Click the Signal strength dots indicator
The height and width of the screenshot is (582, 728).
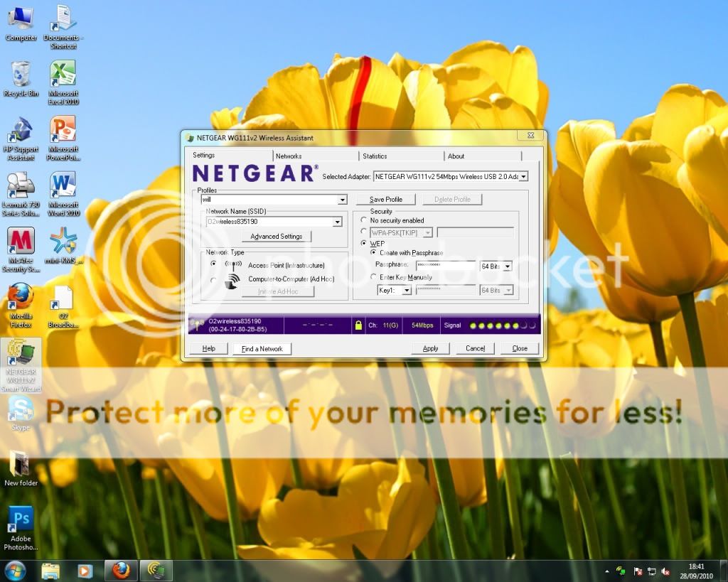pos(503,325)
